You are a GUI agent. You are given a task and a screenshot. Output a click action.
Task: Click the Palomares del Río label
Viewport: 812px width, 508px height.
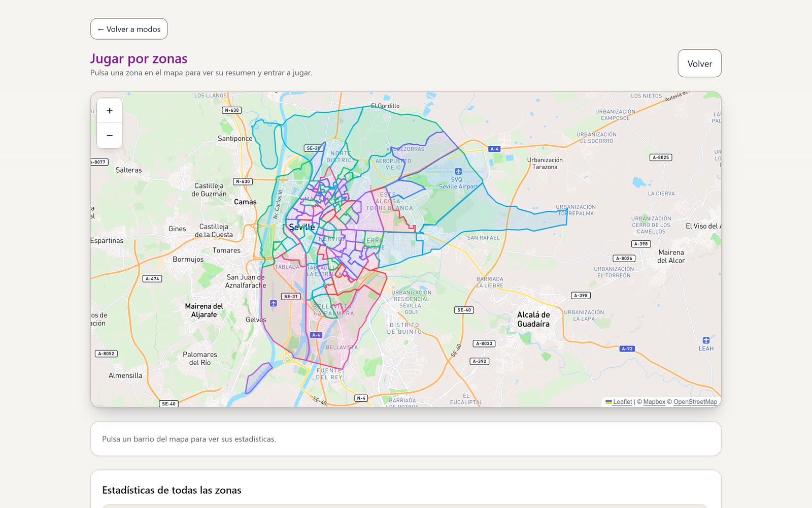pyautogui.click(x=200, y=359)
